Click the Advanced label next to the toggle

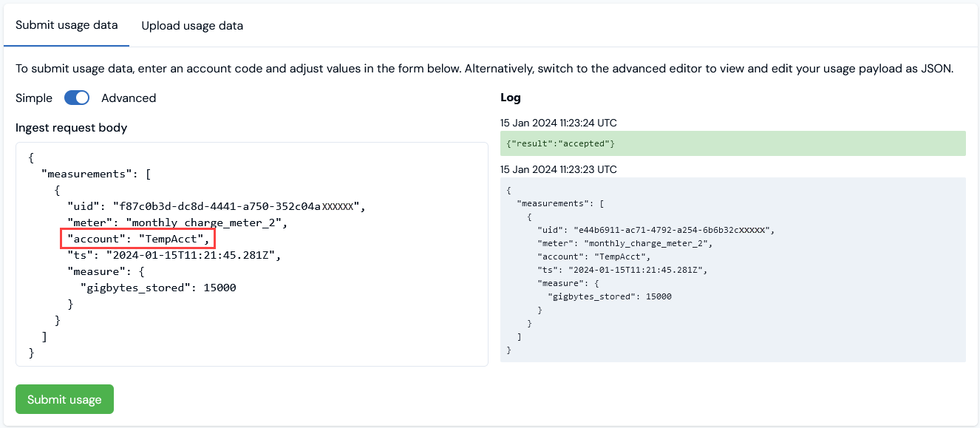129,98
